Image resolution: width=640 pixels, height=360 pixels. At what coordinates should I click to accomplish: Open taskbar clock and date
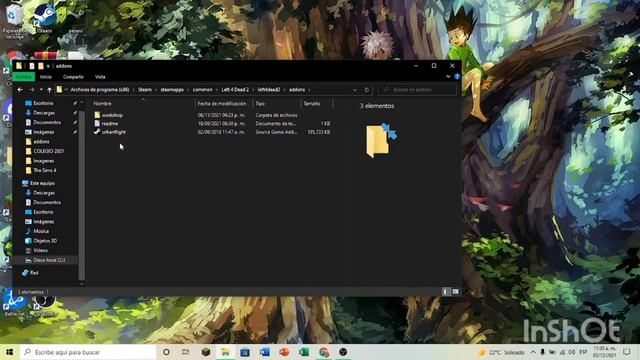point(604,352)
